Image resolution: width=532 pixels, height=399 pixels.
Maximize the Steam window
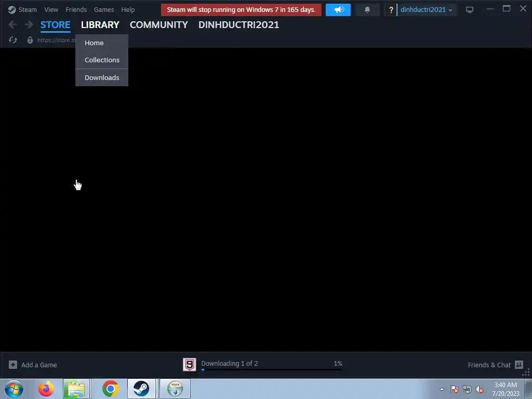click(506, 9)
